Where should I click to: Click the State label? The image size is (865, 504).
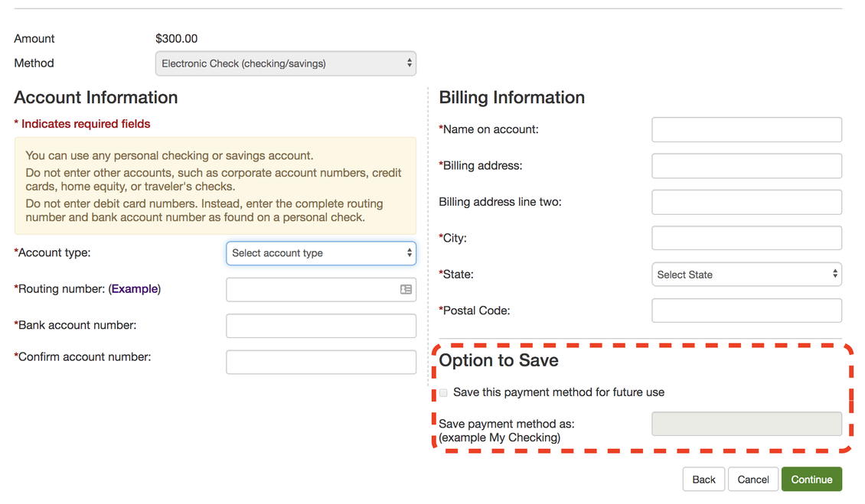click(x=456, y=275)
